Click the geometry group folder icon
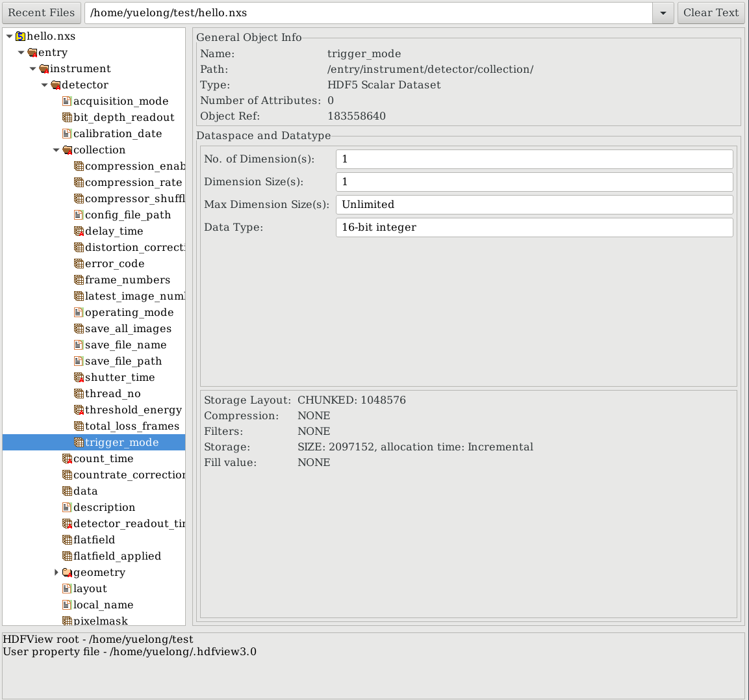Screen dimensions: 749x700 (66, 573)
